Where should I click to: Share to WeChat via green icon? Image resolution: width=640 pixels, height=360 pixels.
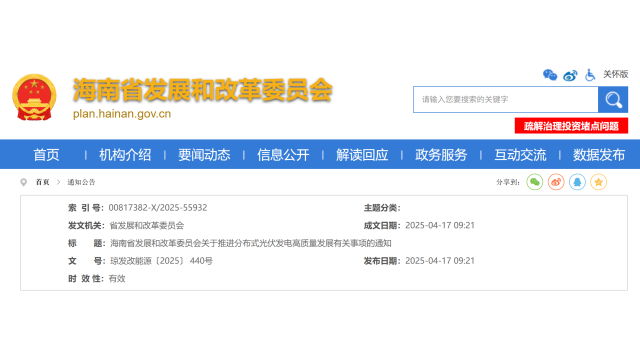[535, 182]
